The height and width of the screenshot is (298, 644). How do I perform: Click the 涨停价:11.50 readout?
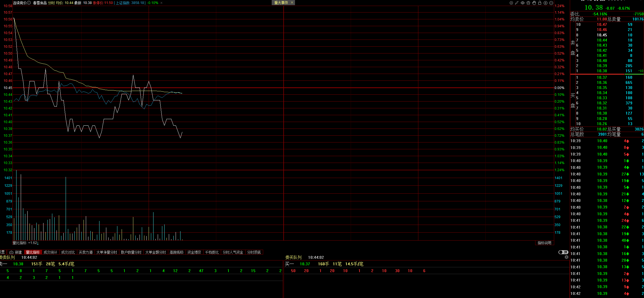[103, 3]
